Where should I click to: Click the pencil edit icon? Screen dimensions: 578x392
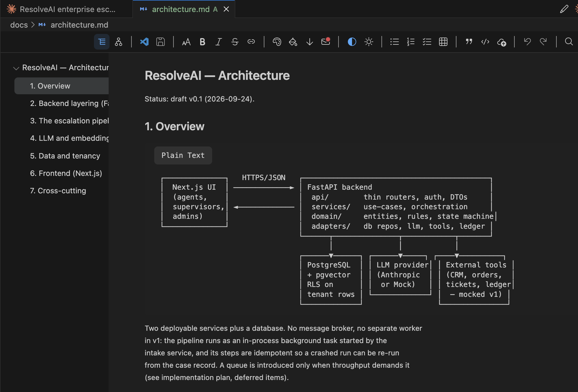[x=564, y=9]
